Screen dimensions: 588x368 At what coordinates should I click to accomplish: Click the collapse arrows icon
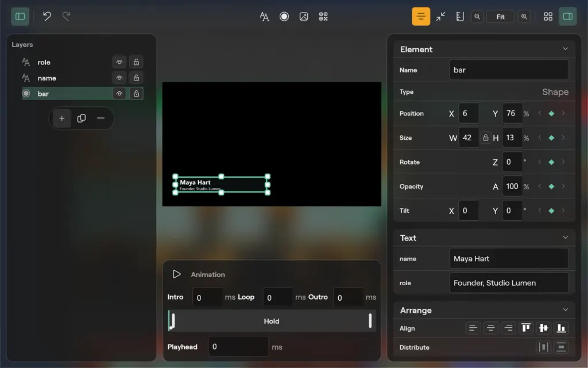440,17
